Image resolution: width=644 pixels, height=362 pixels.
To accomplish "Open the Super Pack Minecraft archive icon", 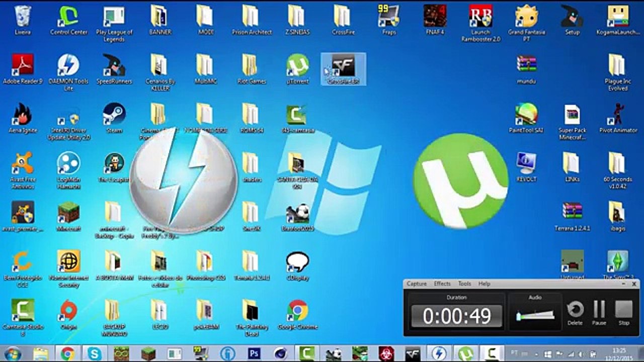I will point(572,122).
